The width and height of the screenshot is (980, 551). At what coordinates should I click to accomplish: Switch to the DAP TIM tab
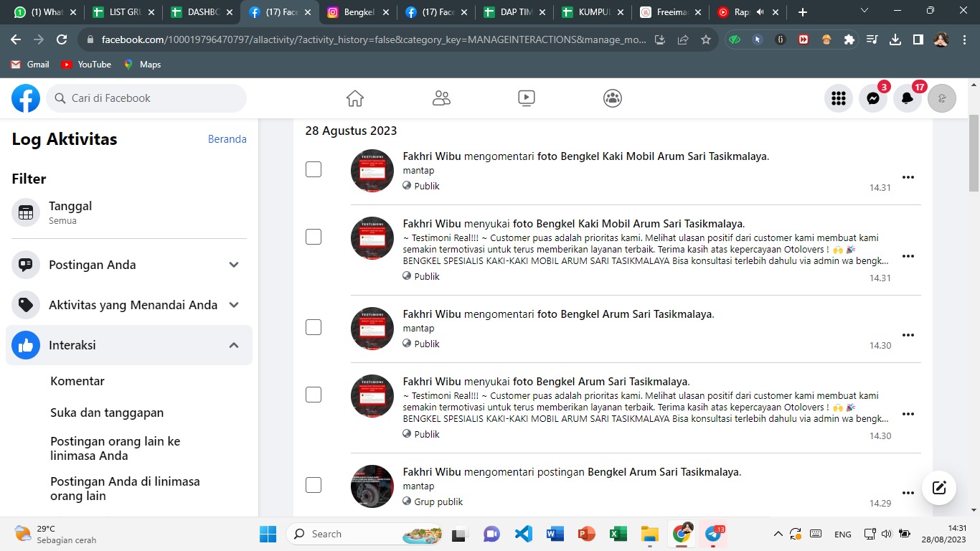point(513,12)
